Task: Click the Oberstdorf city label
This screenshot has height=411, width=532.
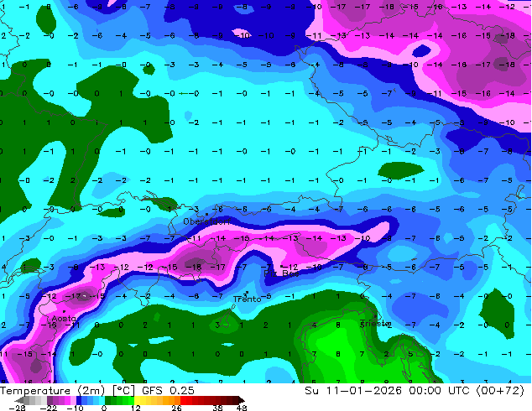Action: (x=206, y=221)
